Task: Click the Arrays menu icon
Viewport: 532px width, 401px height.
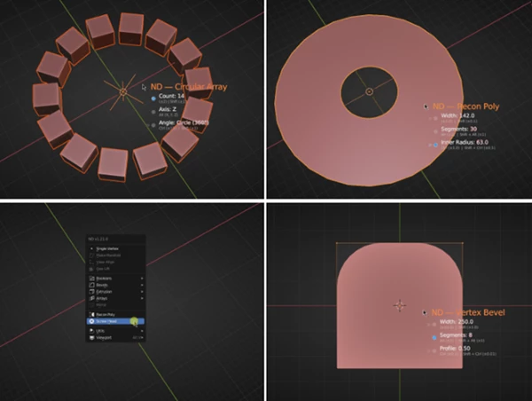Action: click(91, 298)
